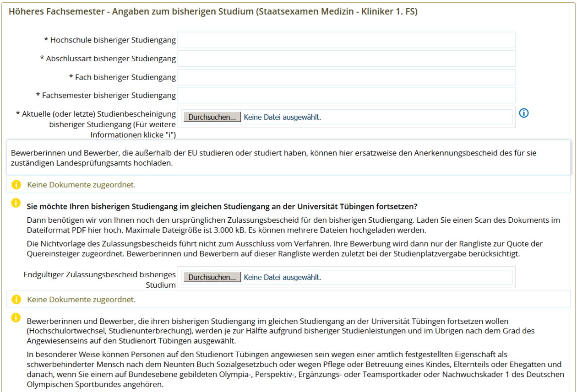This screenshot has height=392, width=577.
Task: Click 'Keine Datei ausgewählt' in Zulassungsbescheid row
Action: tap(282, 277)
